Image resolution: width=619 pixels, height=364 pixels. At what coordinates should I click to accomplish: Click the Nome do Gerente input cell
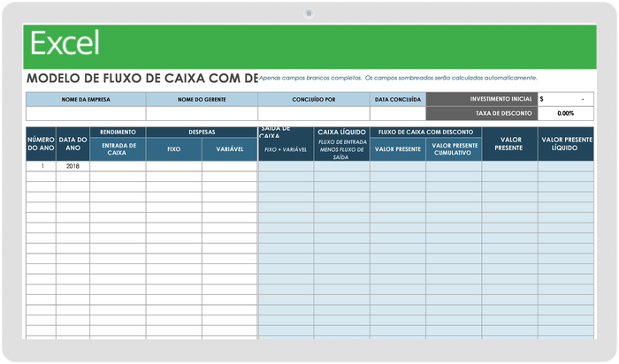pos(202,113)
